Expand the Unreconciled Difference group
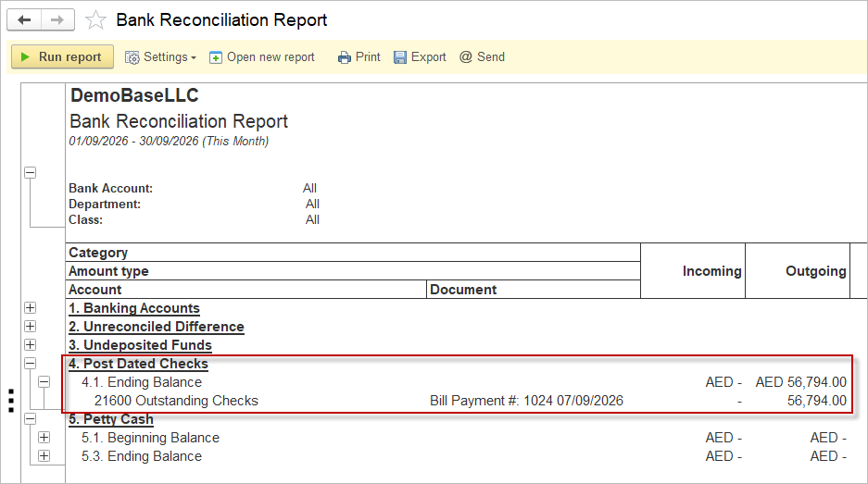 [x=31, y=327]
